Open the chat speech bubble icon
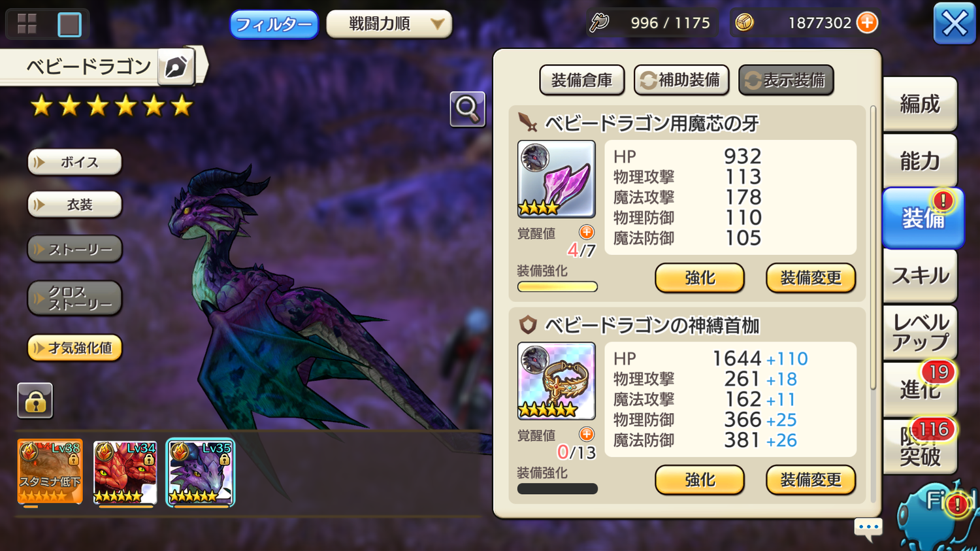The width and height of the screenshot is (980, 551). tap(868, 528)
